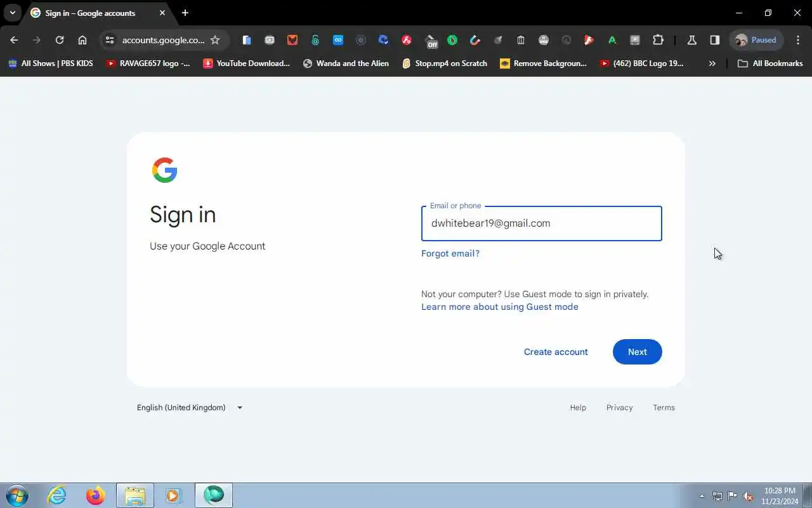812x508 pixels.
Task: Open Chrome Labs flask icon
Action: pyautogui.click(x=692, y=40)
